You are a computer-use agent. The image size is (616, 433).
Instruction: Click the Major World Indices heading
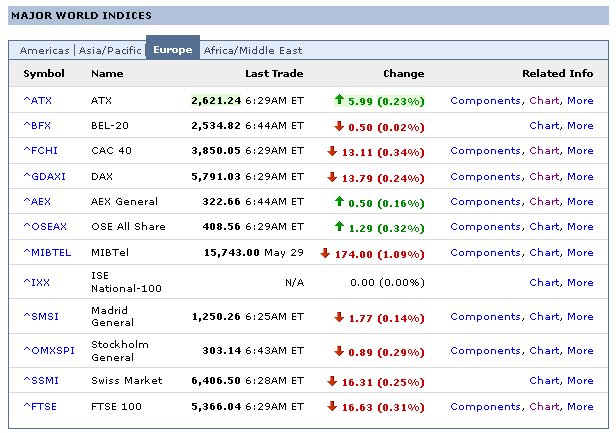tap(81, 16)
